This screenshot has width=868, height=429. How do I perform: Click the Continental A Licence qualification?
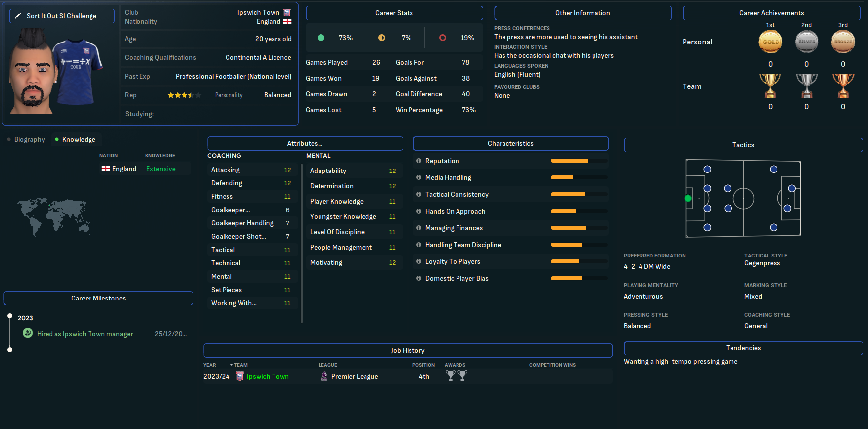(258, 57)
